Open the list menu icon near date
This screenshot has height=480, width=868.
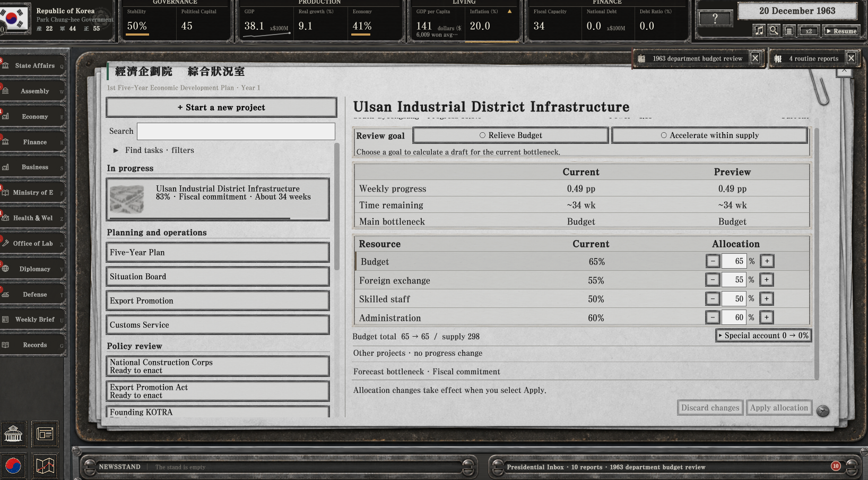click(x=789, y=31)
